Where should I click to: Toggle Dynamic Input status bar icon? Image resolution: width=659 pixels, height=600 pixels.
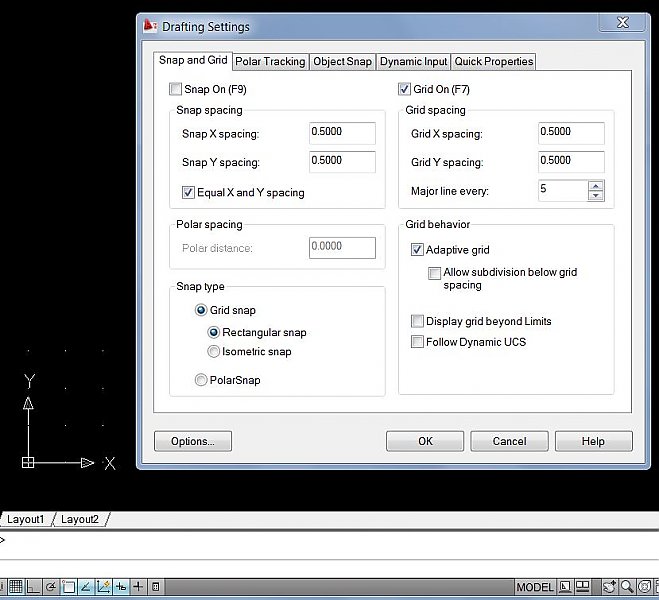tap(121, 587)
